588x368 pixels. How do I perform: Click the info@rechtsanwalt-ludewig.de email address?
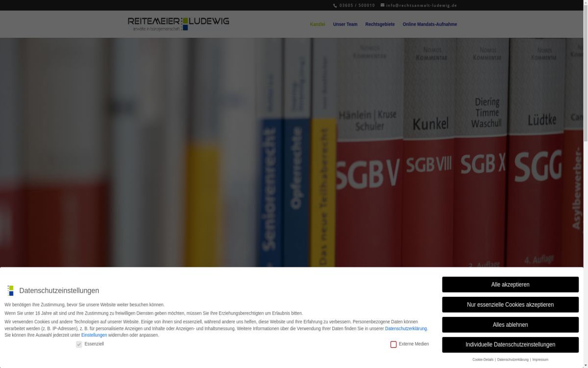tap(421, 5)
